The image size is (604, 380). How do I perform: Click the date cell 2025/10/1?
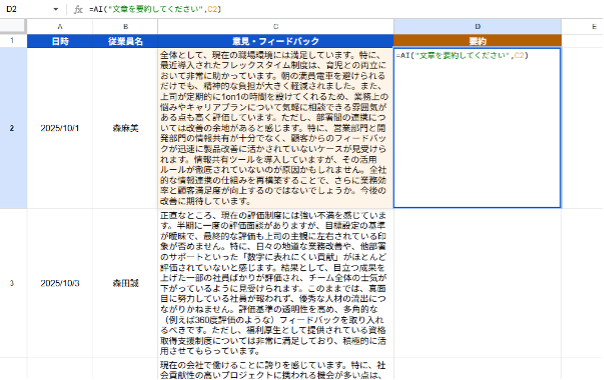[60, 128]
